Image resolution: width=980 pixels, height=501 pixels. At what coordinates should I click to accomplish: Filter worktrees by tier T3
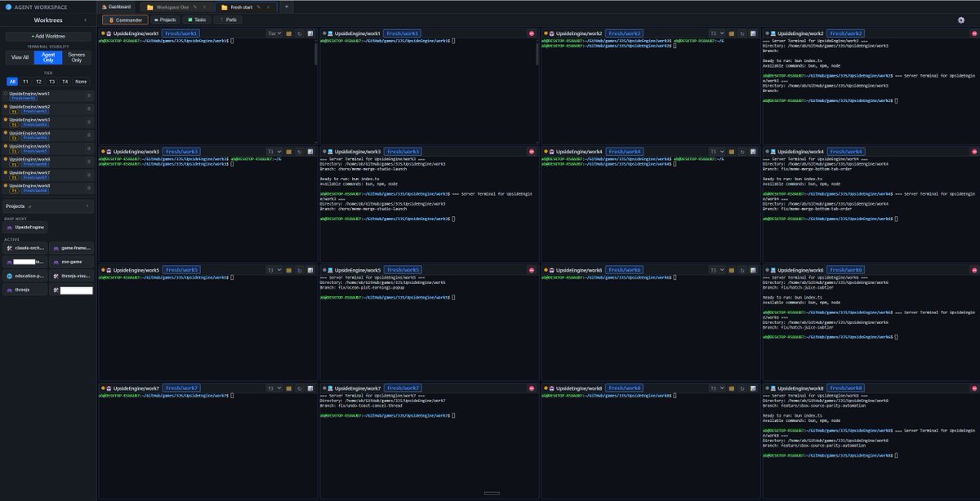(51, 82)
